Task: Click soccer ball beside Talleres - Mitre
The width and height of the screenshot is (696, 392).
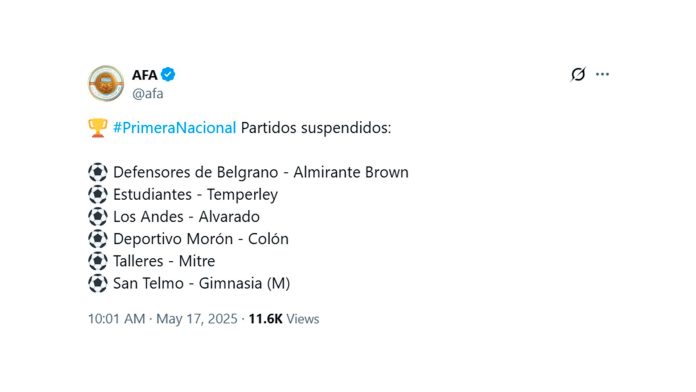Action: (x=98, y=261)
